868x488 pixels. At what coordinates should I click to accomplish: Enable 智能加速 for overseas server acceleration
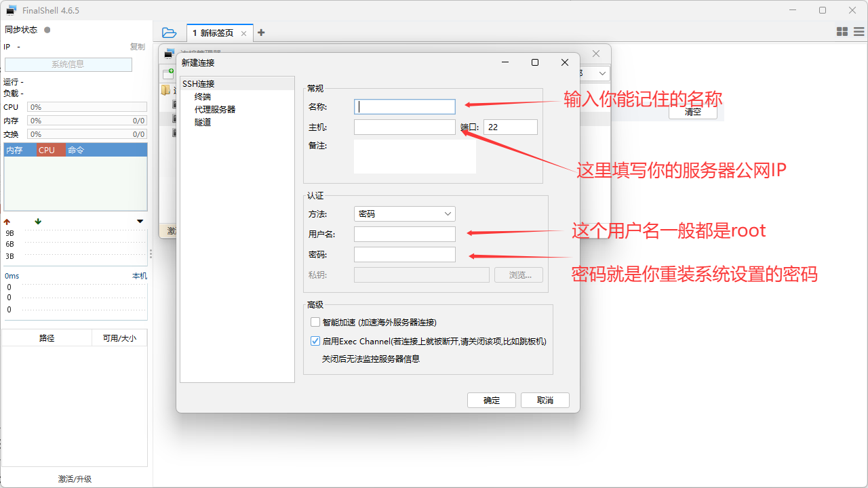click(315, 321)
